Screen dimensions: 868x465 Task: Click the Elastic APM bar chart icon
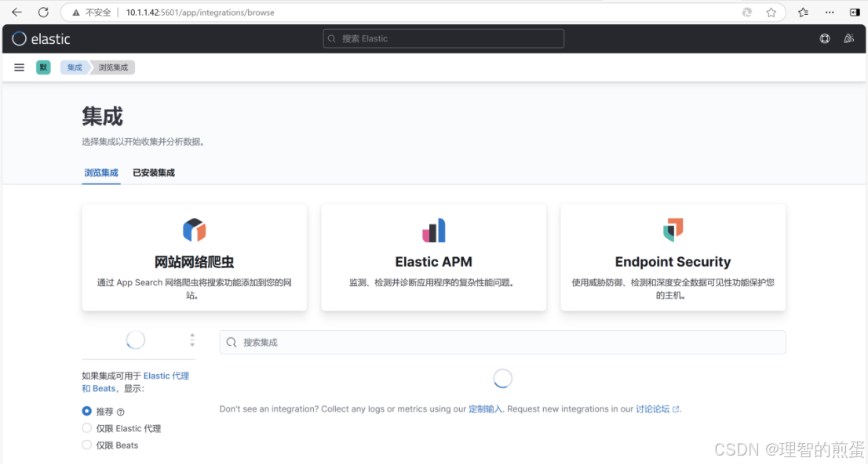coord(433,230)
